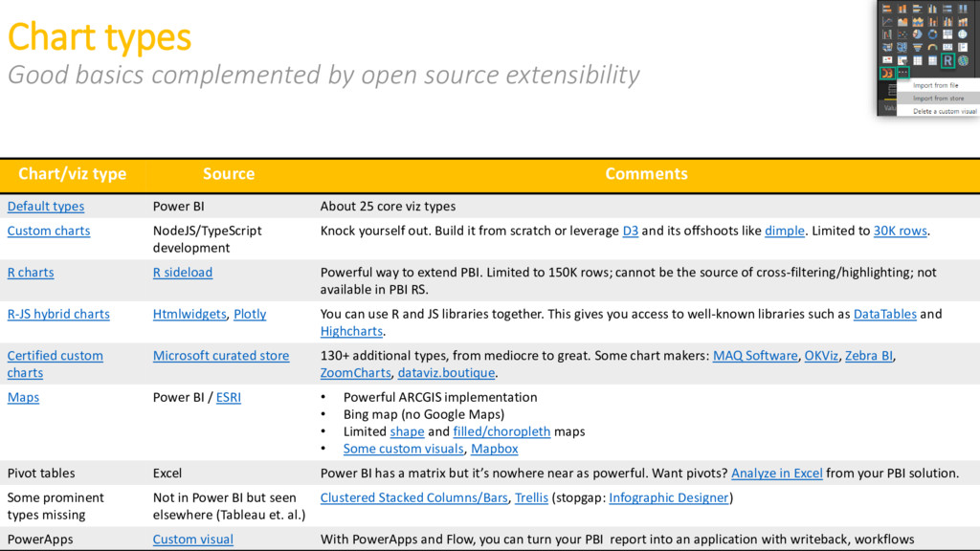The height and width of the screenshot is (551, 980).
Task: Select the funnel chart visual icon
Action: (918, 47)
